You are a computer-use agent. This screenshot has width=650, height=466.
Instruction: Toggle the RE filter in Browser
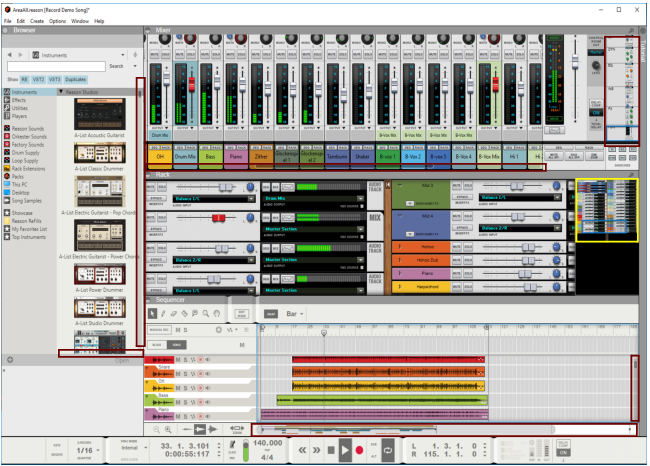coord(24,80)
